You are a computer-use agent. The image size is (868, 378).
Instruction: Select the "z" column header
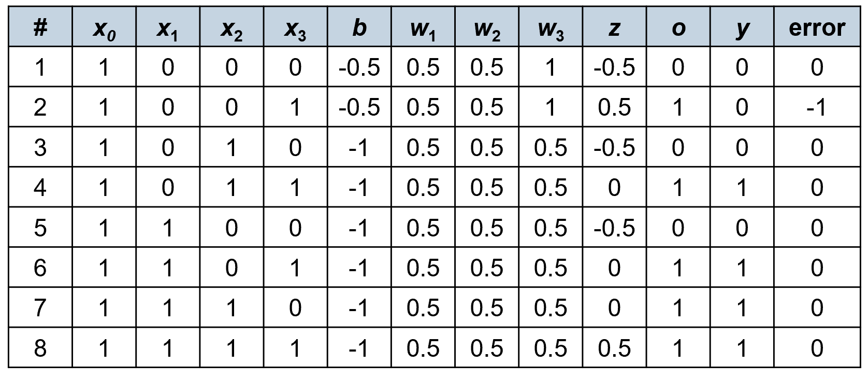(x=614, y=28)
